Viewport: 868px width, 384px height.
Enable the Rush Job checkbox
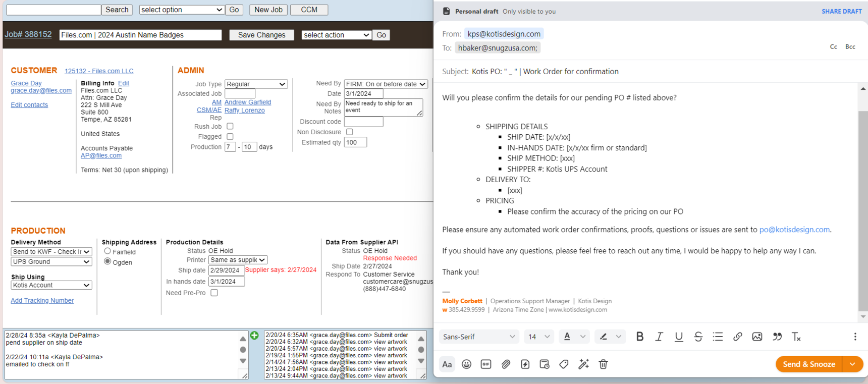pos(230,126)
